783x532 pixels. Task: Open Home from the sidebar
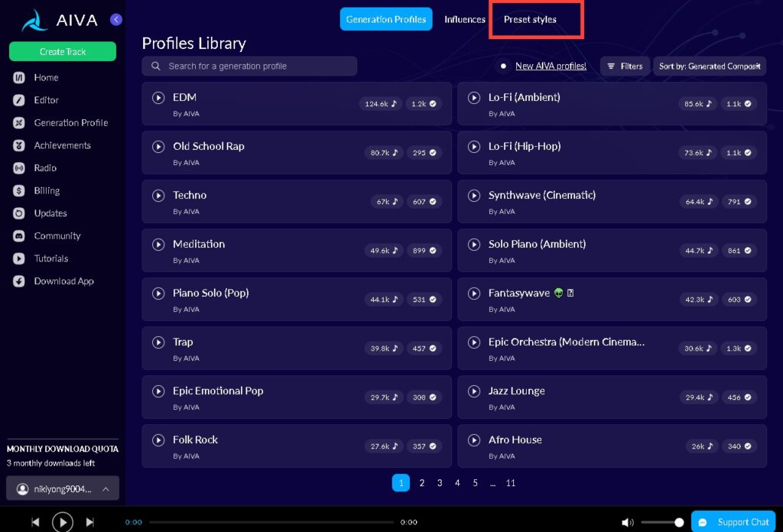click(46, 77)
